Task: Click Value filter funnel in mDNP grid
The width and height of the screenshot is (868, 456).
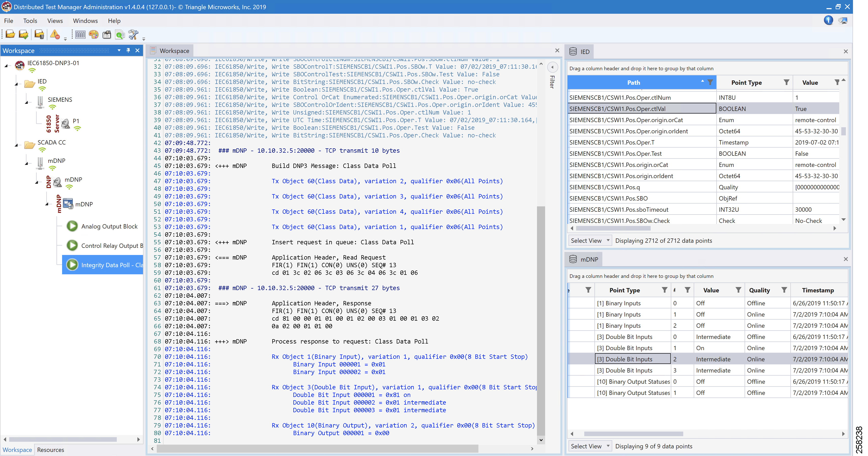Action: 738,290
